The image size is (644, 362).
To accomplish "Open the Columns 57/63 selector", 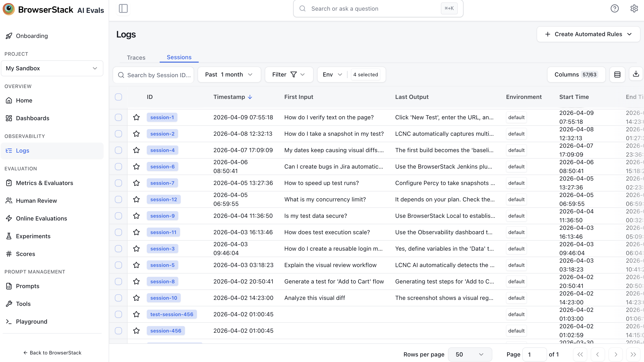I will tap(576, 75).
